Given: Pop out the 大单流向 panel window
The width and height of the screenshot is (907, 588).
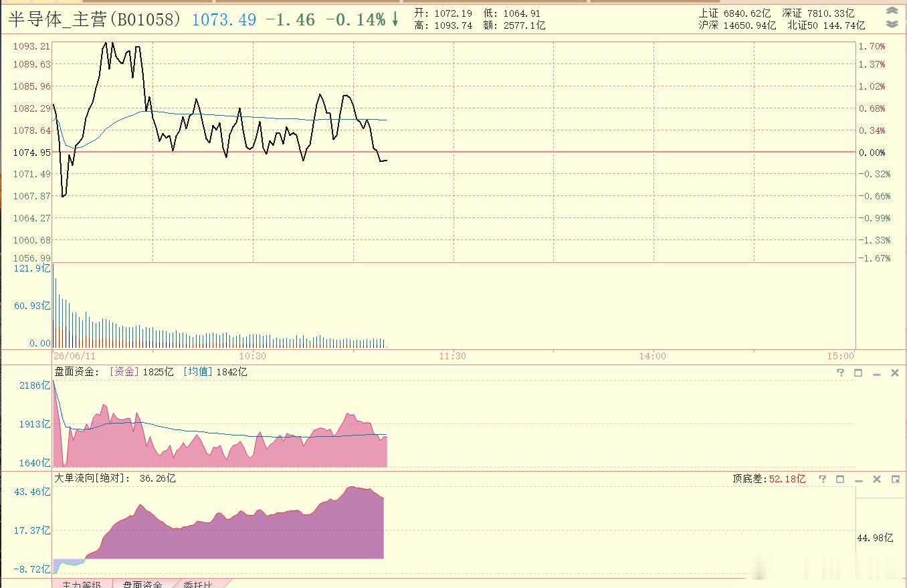Looking at the screenshot, I should click(x=895, y=479).
